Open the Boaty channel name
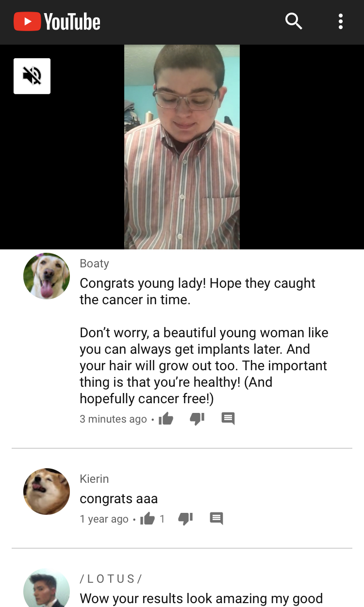Image resolution: width=364 pixels, height=607 pixels. (x=94, y=263)
